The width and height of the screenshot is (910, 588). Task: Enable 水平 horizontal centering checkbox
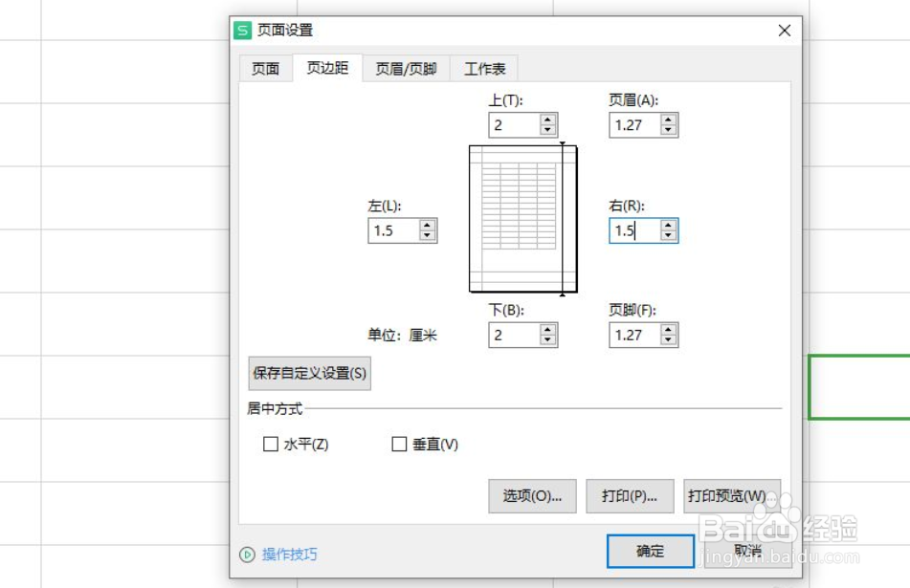(271, 445)
